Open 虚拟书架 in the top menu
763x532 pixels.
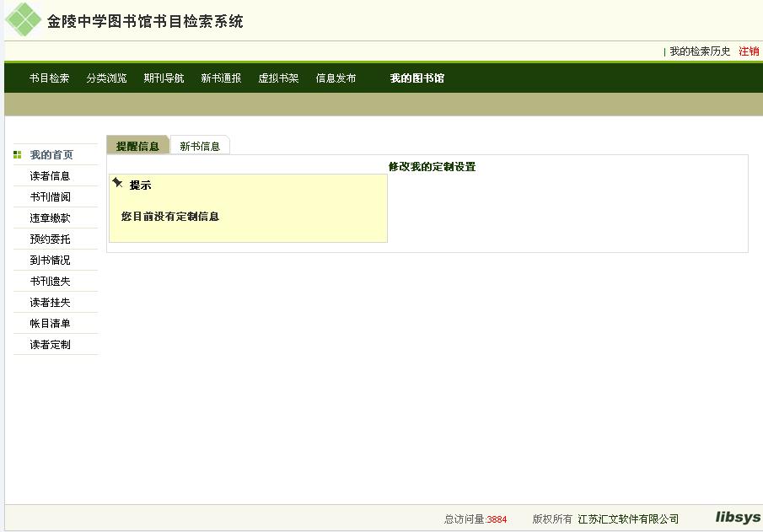278,78
